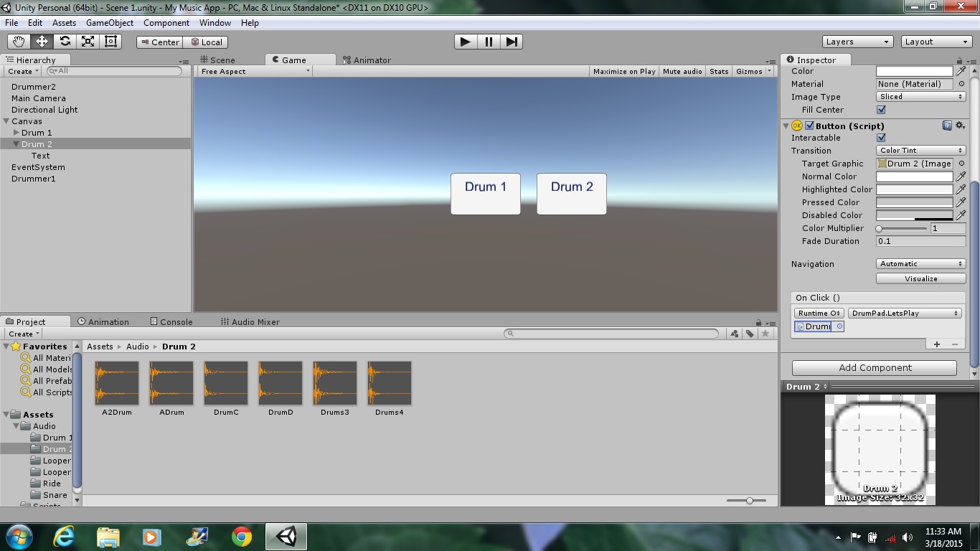Open Target Graphic object picker circle
This screenshot has width=980, height=551.
click(961, 164)
